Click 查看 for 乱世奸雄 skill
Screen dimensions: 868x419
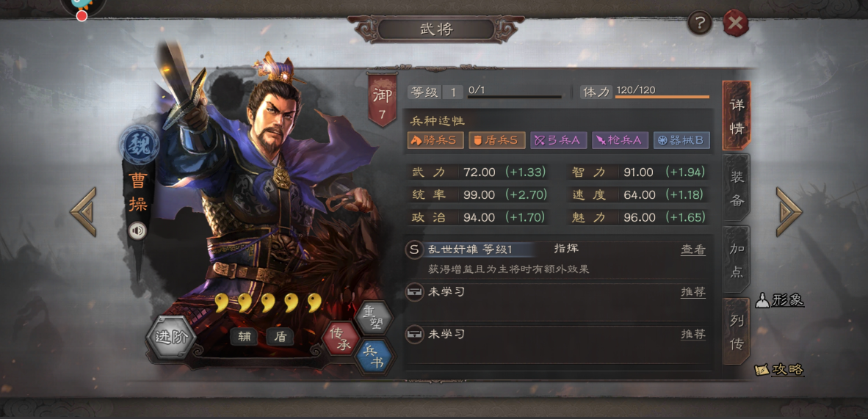tap(693, 249)
